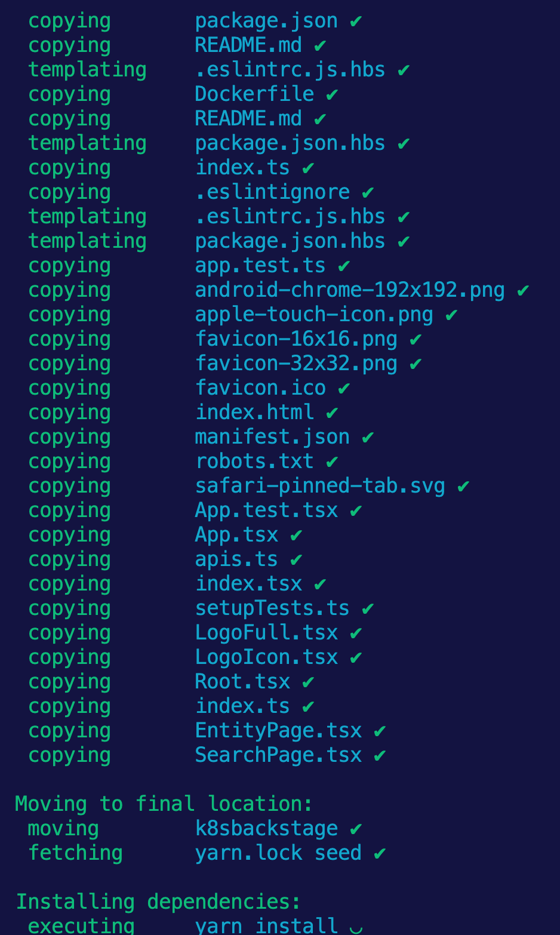Click the checkmark after apple-touch-icon.png
This screenshot has height=935, width=560.
pos(451,315)
